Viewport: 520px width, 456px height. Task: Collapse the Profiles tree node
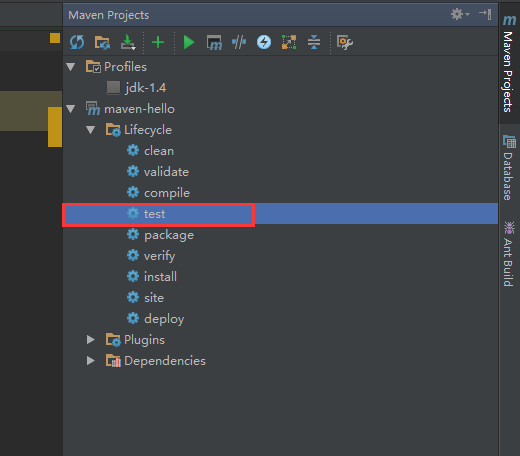click(71, 67)
